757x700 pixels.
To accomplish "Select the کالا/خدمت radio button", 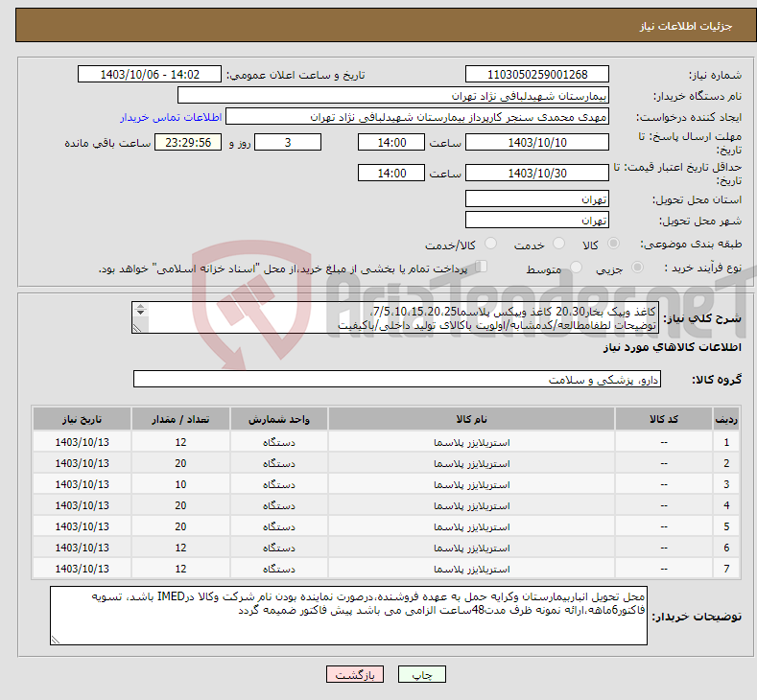I will [x=490, y=244].
